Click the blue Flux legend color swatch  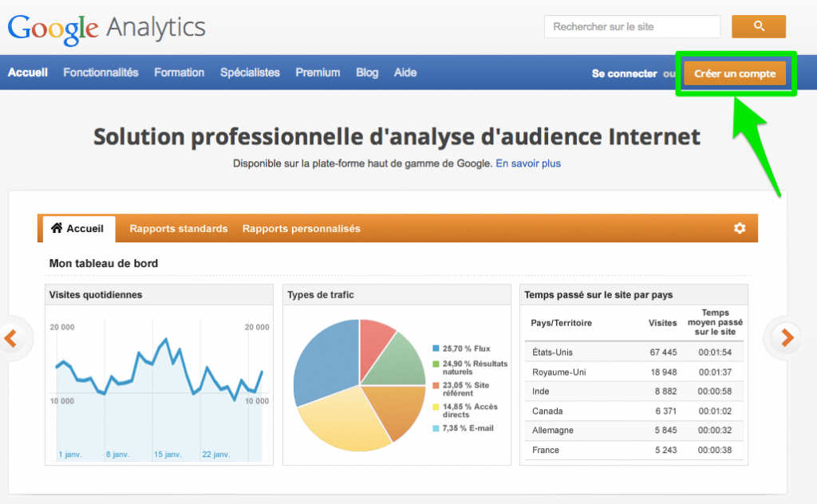click(x=436, y=348)
